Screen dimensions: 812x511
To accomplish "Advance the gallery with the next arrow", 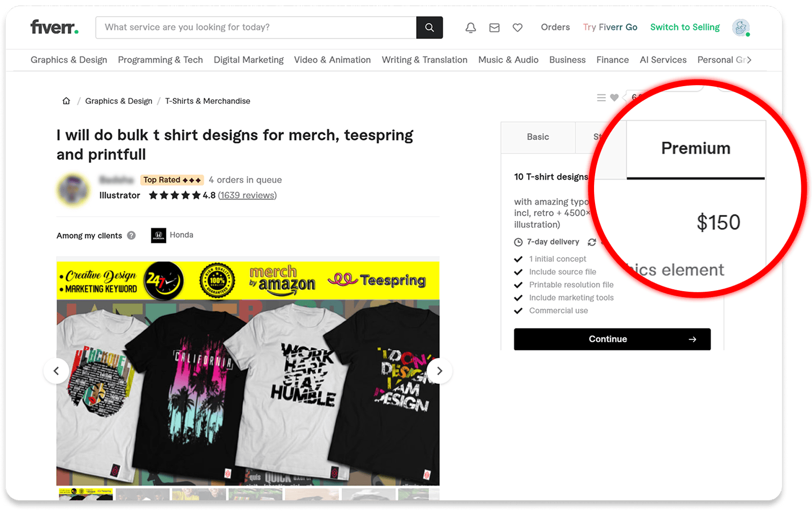I will coord(439,371).
